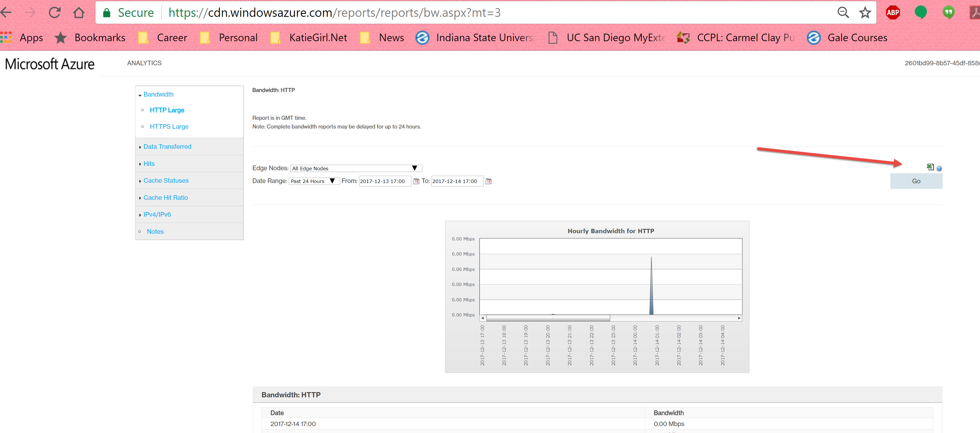This screenshot has height=433, width=980.
Task: Collapse the Bandwidth section
Action: (x=158, y=94)
